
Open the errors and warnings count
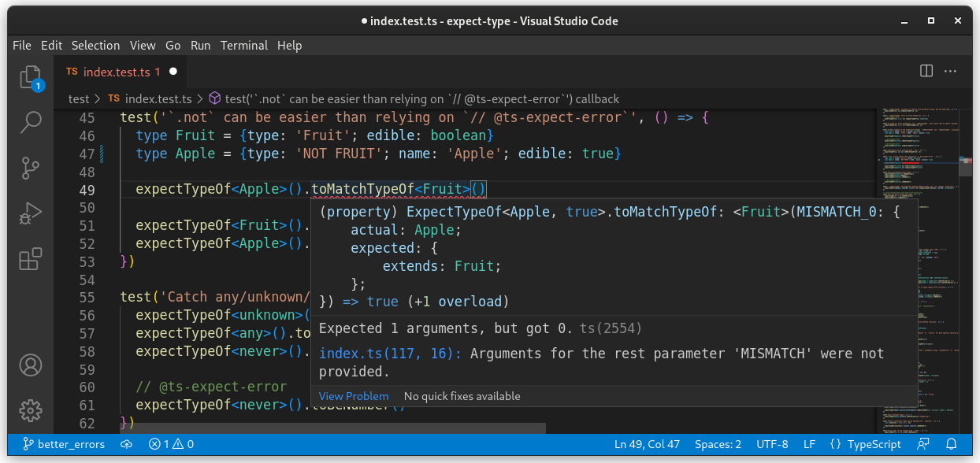tap(171, 444)
